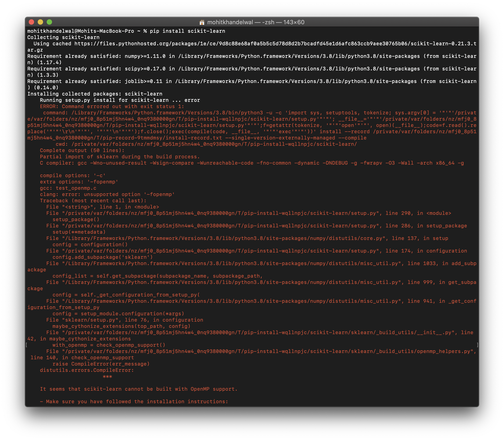Click the '_build_utils/__init__.py", line' traceback line
Screen dimensions: 504x440
[250, 336]
